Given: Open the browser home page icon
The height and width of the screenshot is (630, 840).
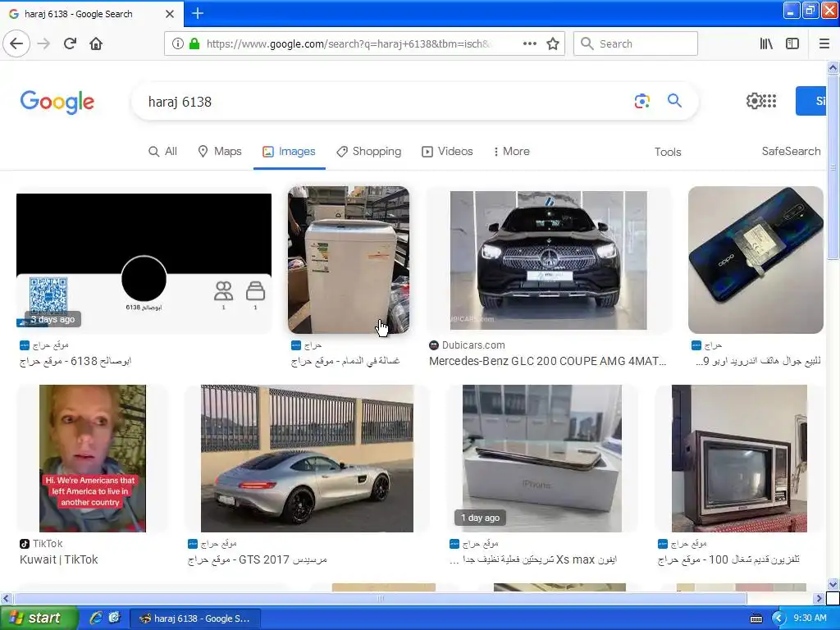Looking at the screenshot, I should click(x=96, y=43).
